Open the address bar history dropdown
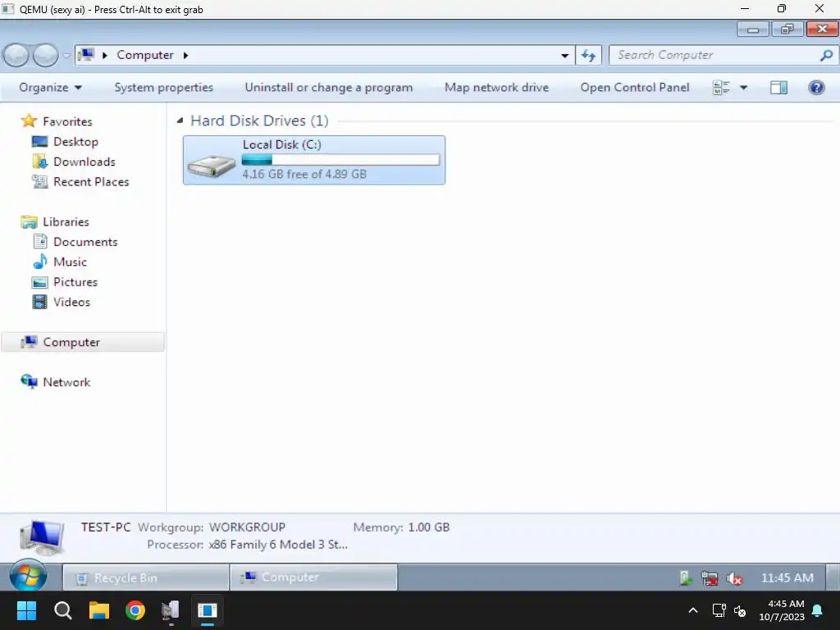 pos(564,55)
